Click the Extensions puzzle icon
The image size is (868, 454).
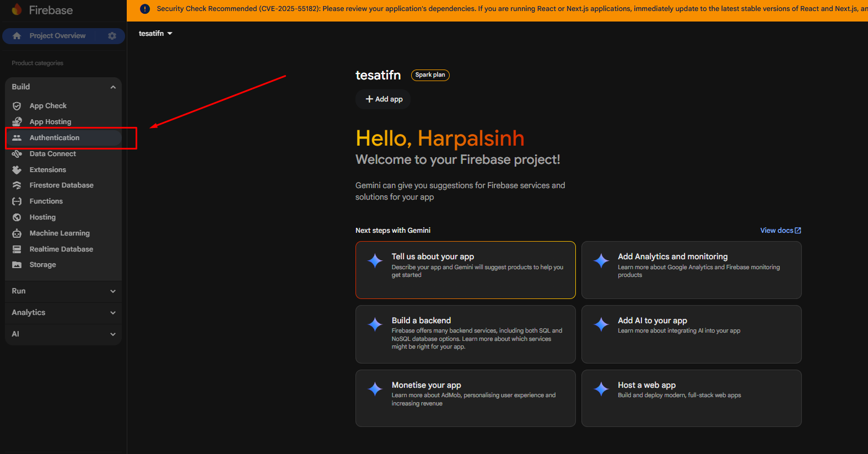click(17, 170)
